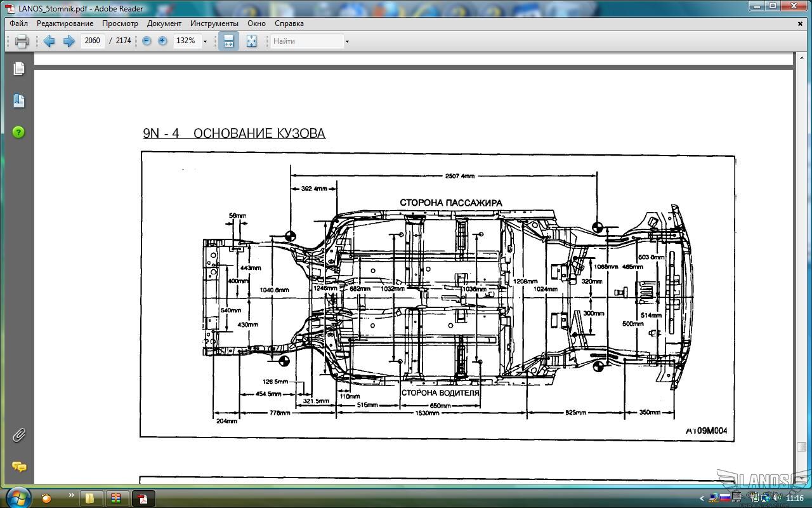Click the Print icon in toolbar
This screenshot has width=812, height=508.
[x=22, y=41]
